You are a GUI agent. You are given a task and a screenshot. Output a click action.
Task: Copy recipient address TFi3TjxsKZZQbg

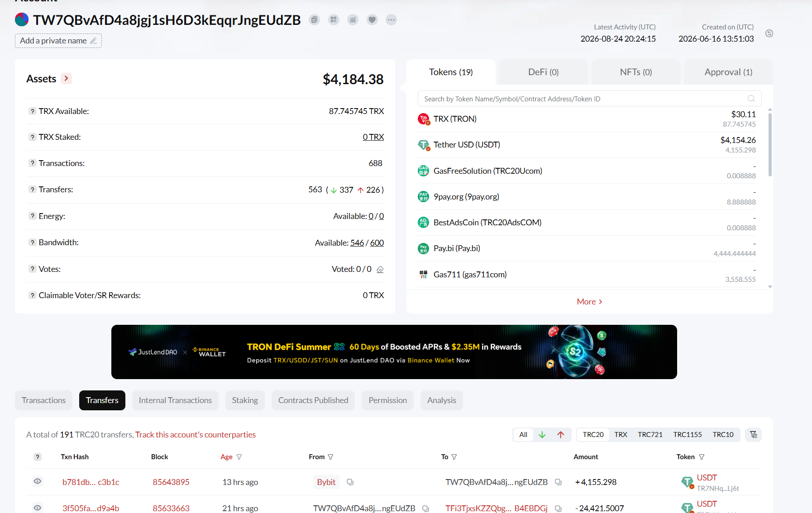pos(558,508)
